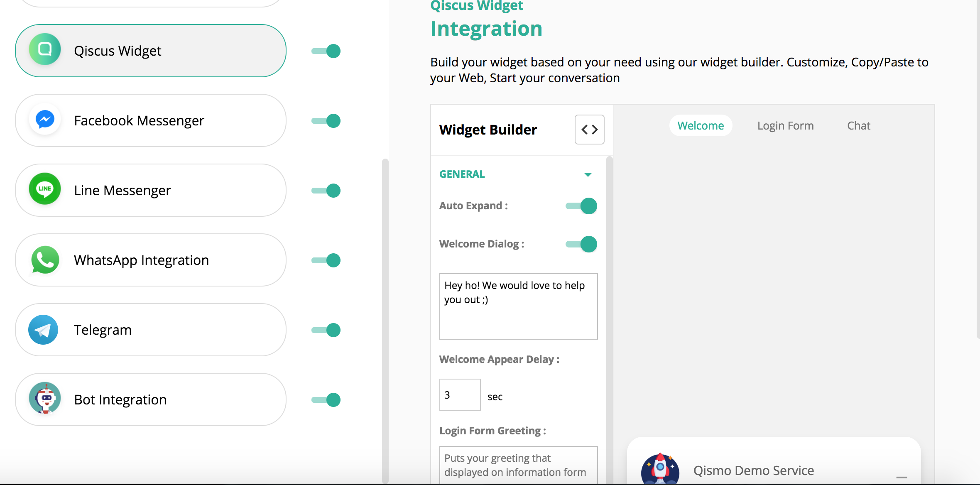
Task: Edit the welcome dialog message text field
Action: pyautogui.click(x=518, y=306)
